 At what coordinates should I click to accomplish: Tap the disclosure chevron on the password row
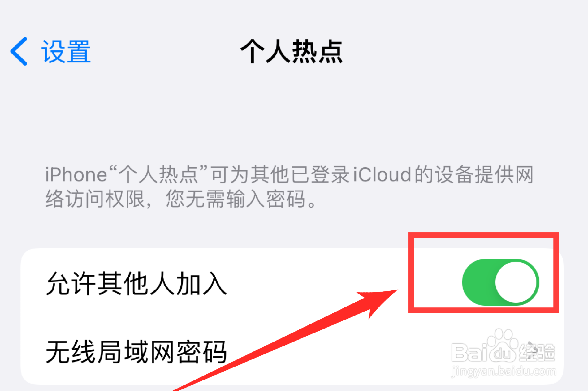(531, 346)
